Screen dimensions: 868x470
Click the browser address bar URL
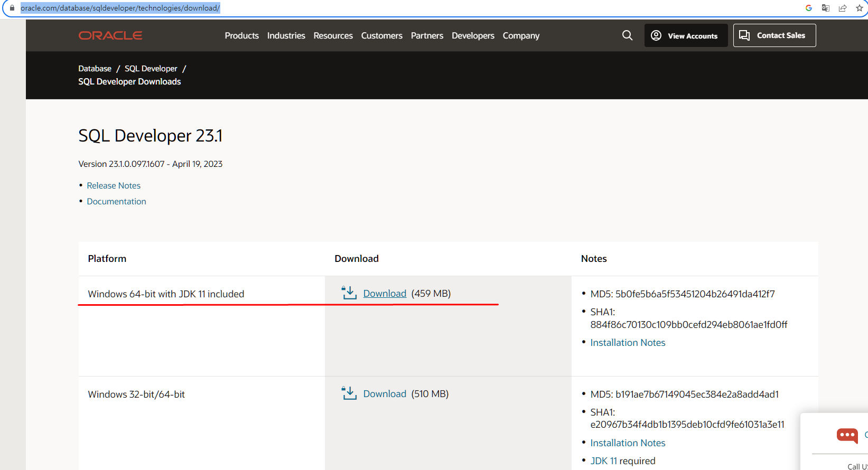click(120, 8)
